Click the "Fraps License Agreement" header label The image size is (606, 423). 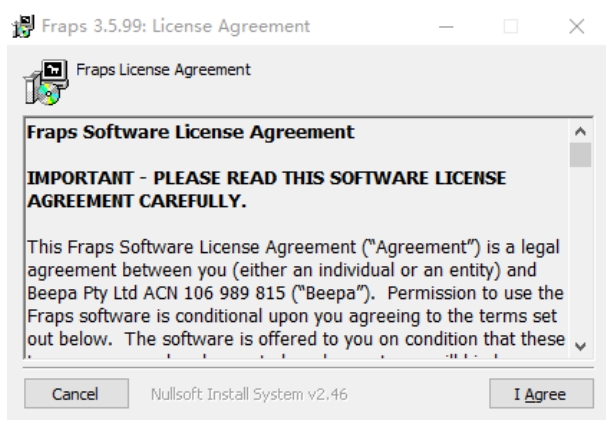163,70
